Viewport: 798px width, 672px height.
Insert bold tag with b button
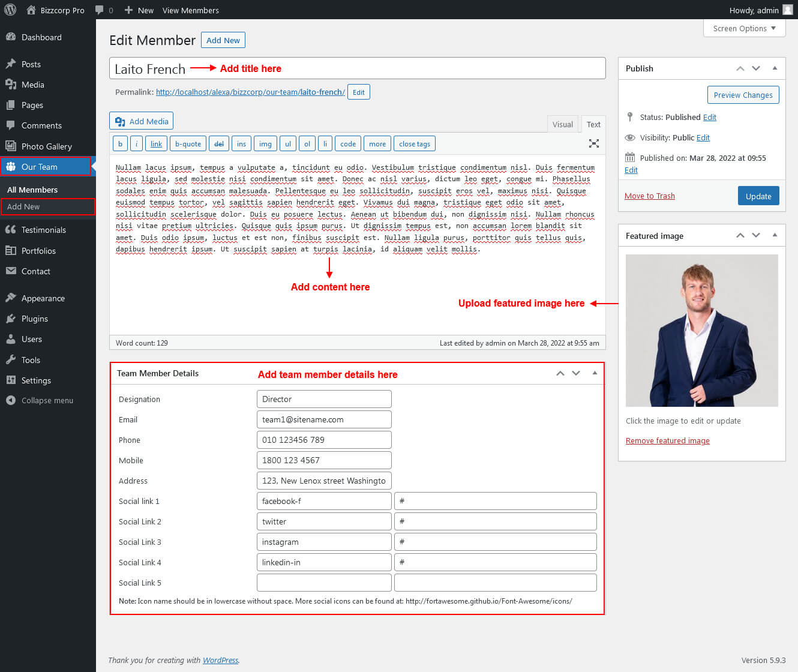pos(120,144)
